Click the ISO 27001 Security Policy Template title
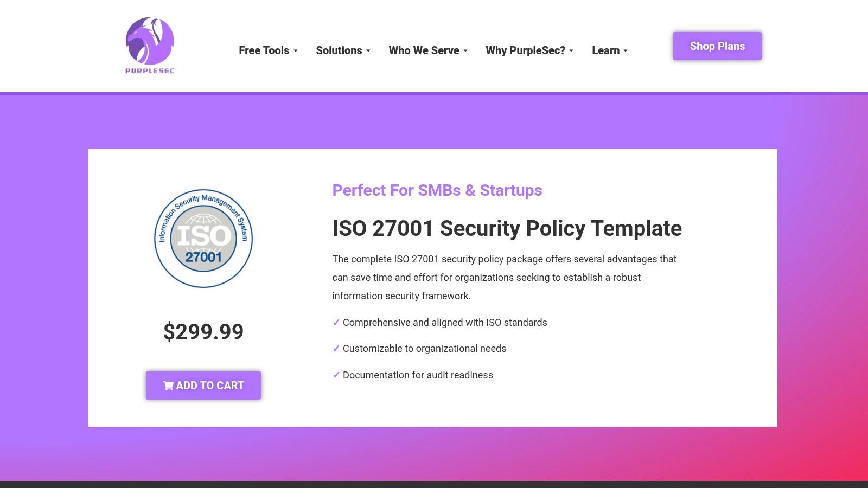This screenshot has width=868, height=488. click(x=507, y=228)
